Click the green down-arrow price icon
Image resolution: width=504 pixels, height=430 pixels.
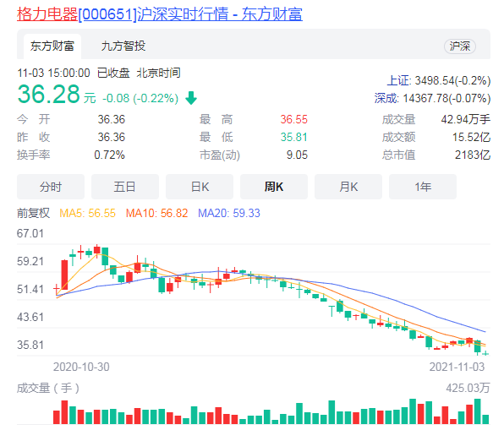191,98
